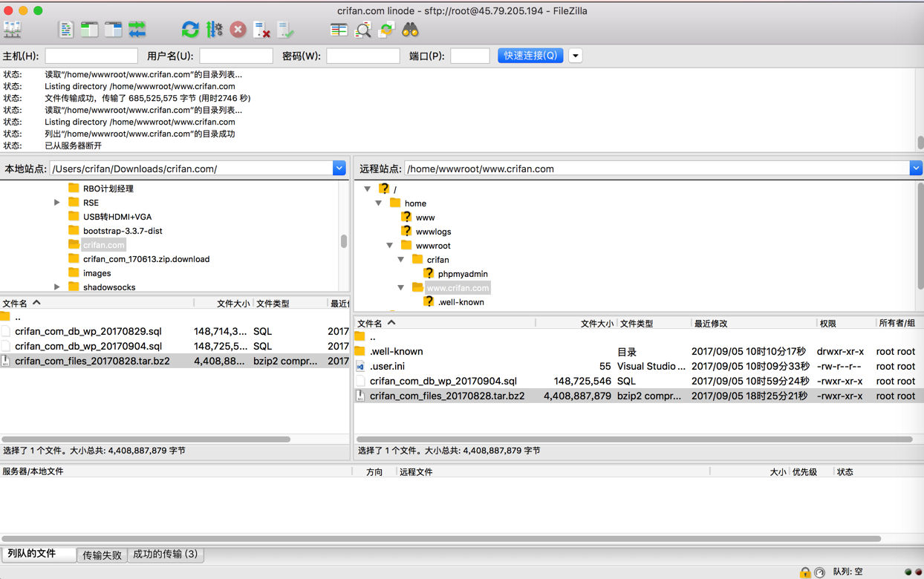This screenshot has width=924, height=579.
Task: Select remote crifan_com_db_wp_20170904.sql file
Action: pyautogui.click(x=639, y=381)
